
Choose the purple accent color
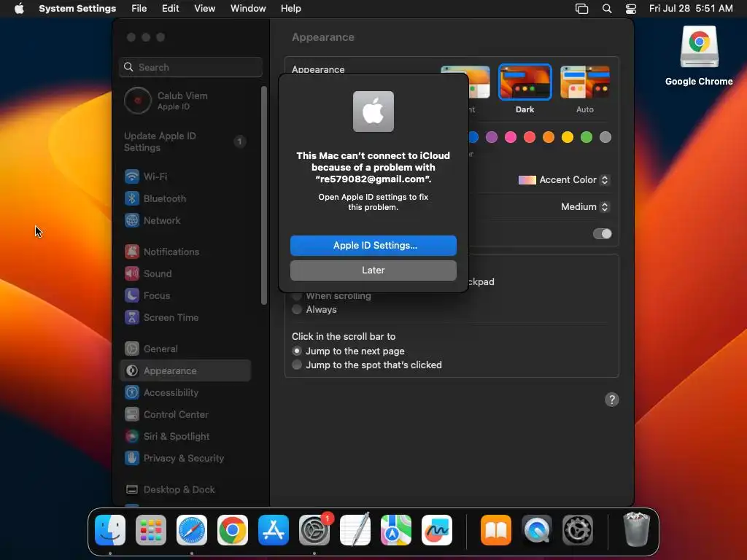coord(492,137)
